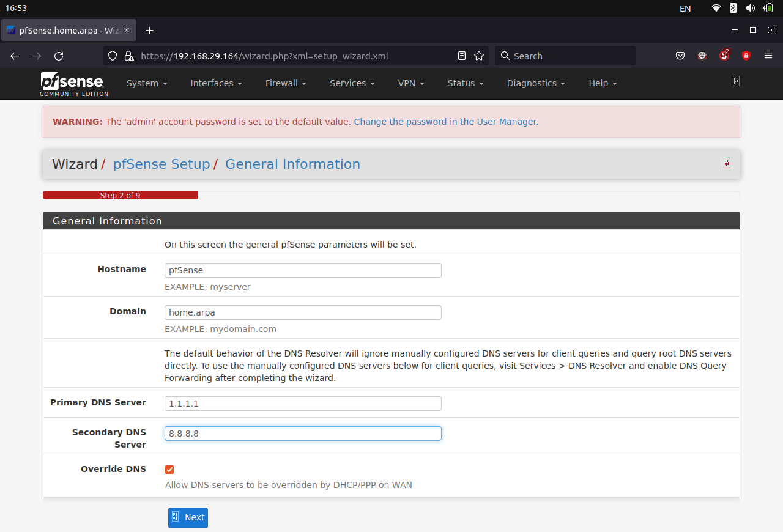Click the browser Search box

coord(565,56)
